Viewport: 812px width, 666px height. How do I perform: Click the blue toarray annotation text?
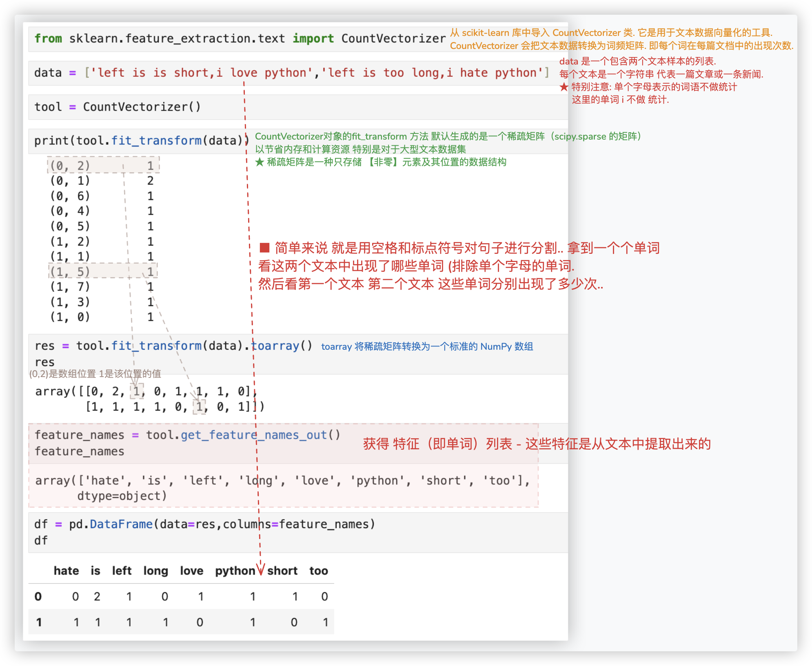427,346
